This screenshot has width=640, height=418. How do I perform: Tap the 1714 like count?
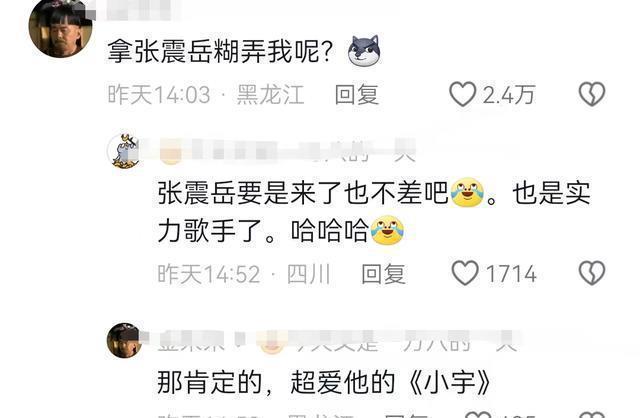pos(511,273)
